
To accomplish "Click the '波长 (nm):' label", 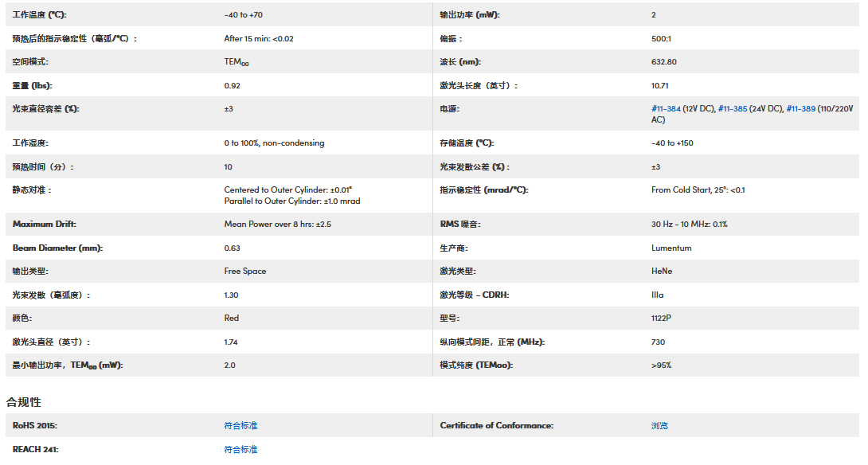I will point(460,62).
